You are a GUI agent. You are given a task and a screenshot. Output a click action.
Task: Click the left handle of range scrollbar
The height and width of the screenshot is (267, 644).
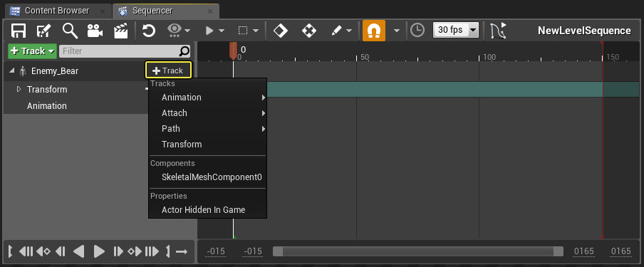(278, 251)
